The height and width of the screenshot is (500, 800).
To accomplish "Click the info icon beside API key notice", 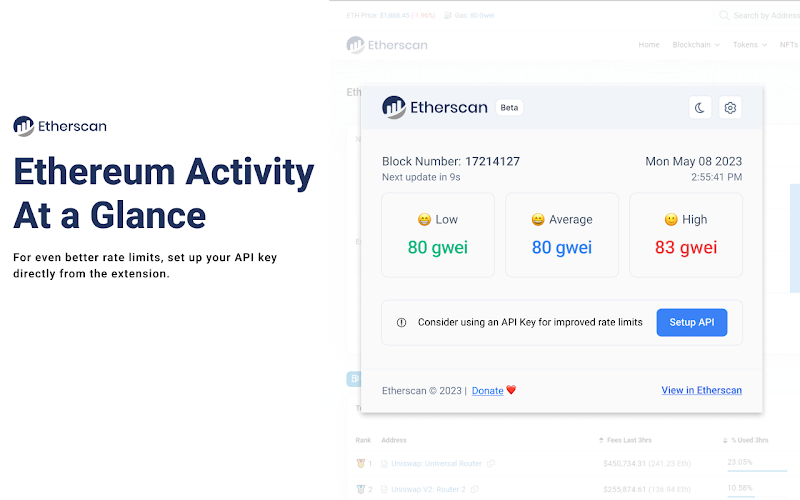I will [x=402, y=322].
